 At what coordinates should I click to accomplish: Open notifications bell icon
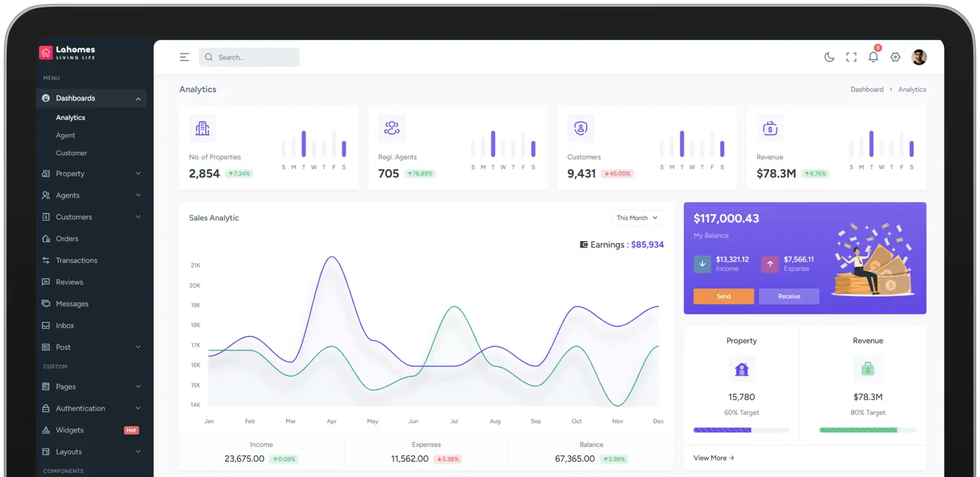[873, 56]
